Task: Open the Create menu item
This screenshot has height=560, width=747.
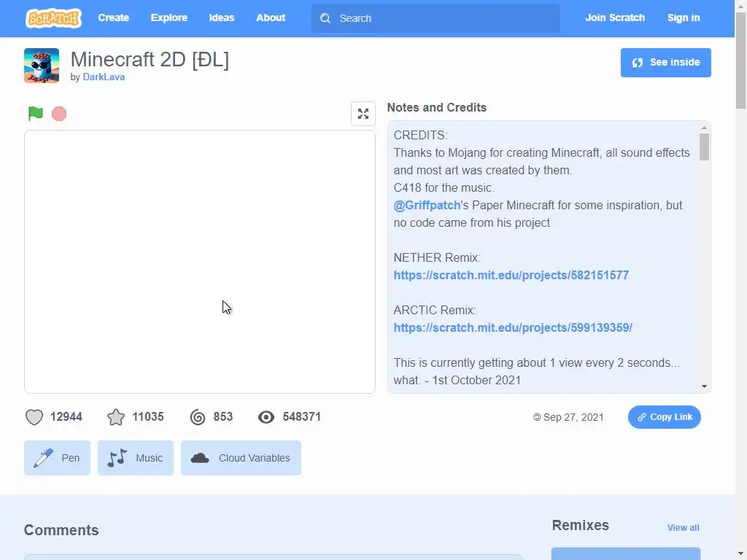Action: tap(113, 17)
